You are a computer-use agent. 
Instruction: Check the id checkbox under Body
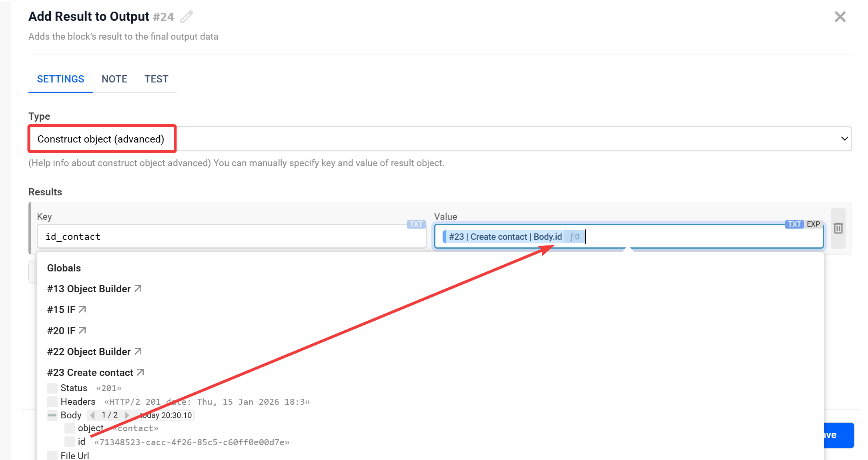69,442
